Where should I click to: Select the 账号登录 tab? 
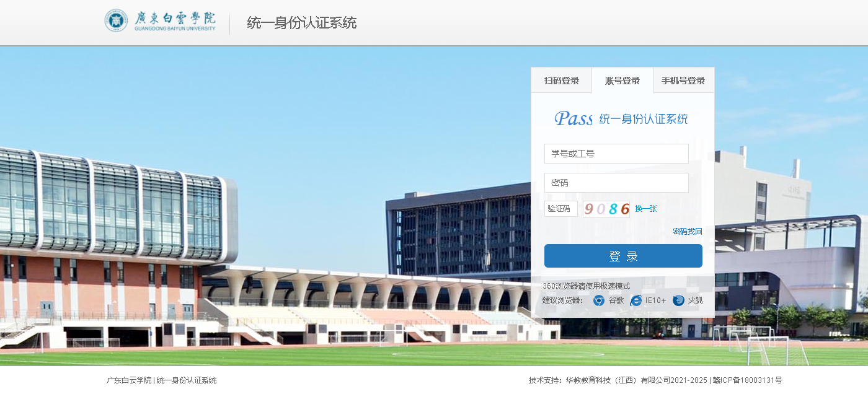pos(622,81)
